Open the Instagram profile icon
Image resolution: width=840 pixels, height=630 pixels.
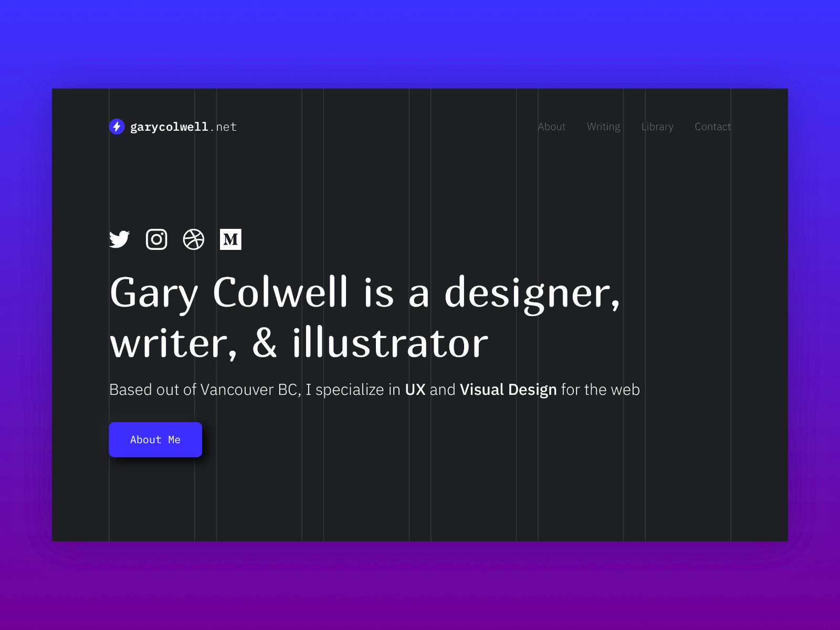pyautogui.click(x=156, y=239)
